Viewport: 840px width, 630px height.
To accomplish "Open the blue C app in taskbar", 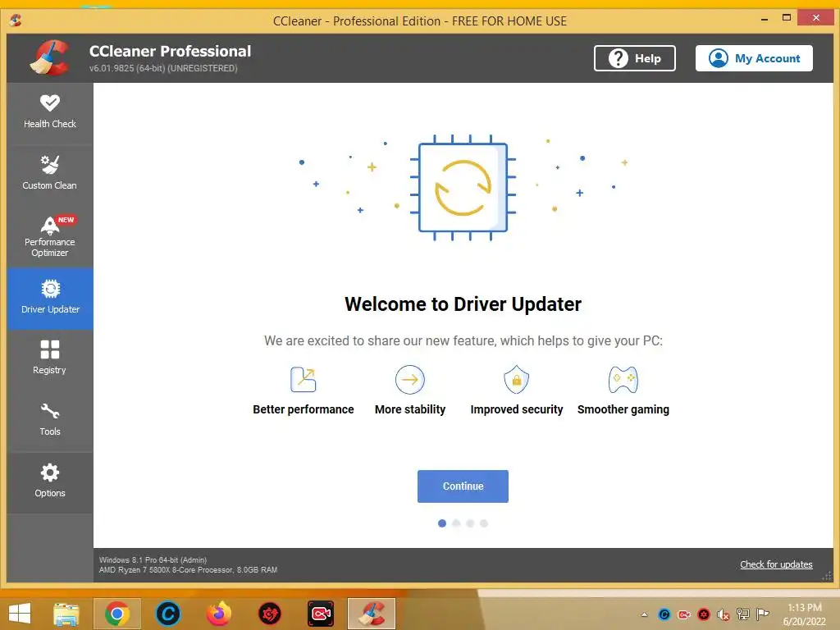I will tap(167, 614).
